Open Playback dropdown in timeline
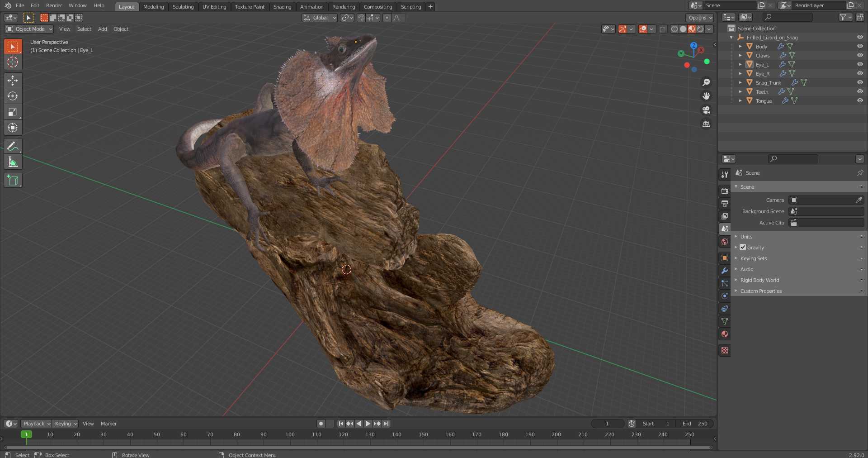The height and width of the screenshot is (458, 868). coord(36,424)
